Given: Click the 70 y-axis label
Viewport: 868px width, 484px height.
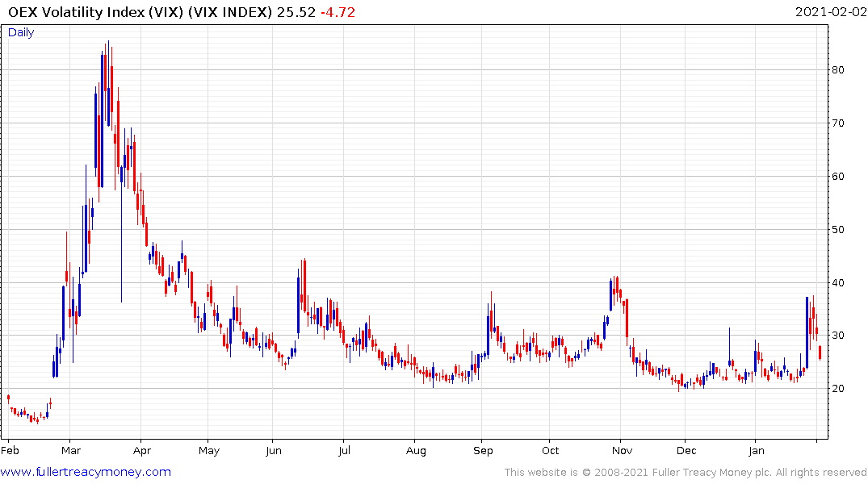Looking at the screenshot, I should pyautogui.click(x=838, y=123).
